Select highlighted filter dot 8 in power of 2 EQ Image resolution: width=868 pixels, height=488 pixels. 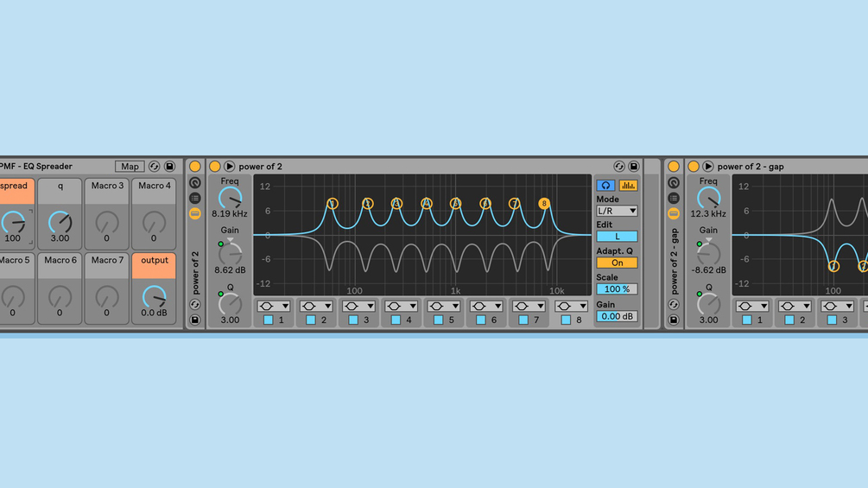pos(544,204)
